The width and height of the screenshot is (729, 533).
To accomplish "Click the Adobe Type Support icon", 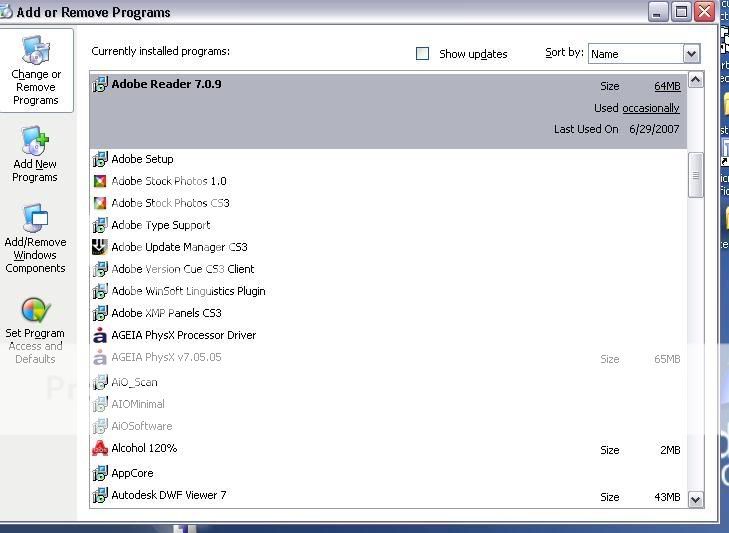I will pos(100,225).
